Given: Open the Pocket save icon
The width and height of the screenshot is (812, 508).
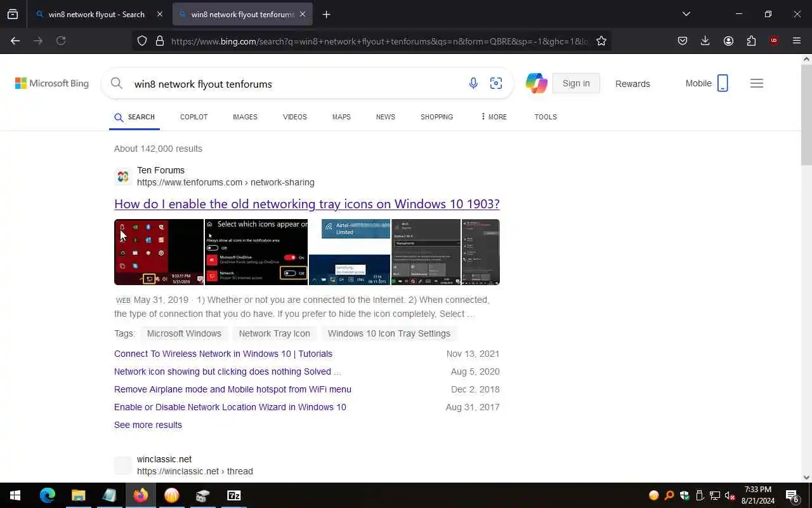Looking at the screenshot, I should click(683, 41).
